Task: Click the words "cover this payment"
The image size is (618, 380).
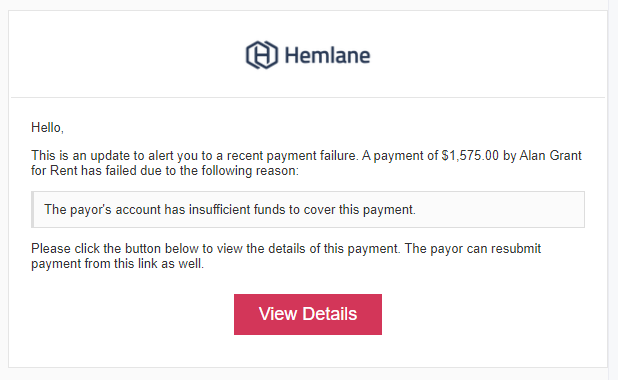Action: pyautogui.click(x=359, y=210)
